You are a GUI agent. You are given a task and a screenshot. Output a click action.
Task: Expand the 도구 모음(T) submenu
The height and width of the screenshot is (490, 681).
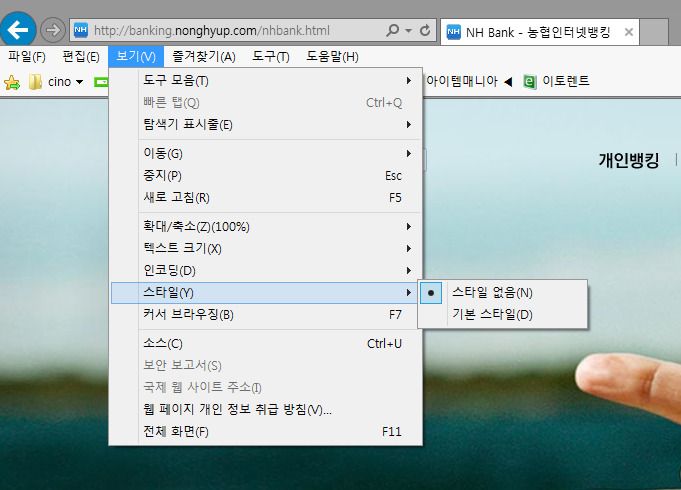[266, 80]
